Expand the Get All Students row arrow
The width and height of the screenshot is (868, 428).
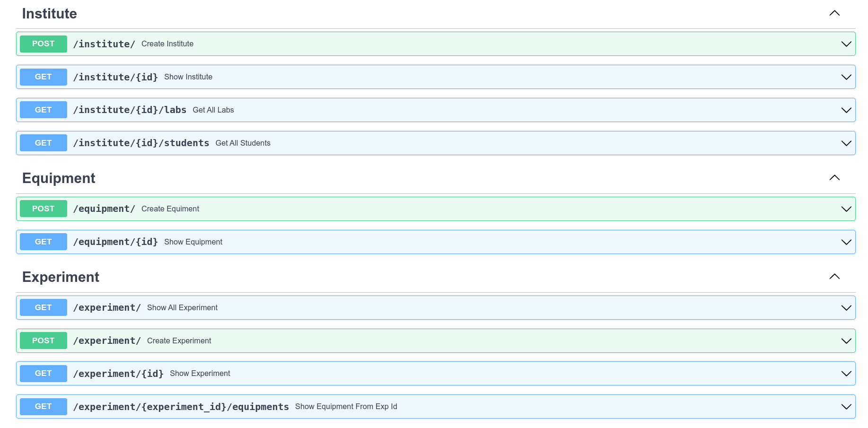coord(846,143)
